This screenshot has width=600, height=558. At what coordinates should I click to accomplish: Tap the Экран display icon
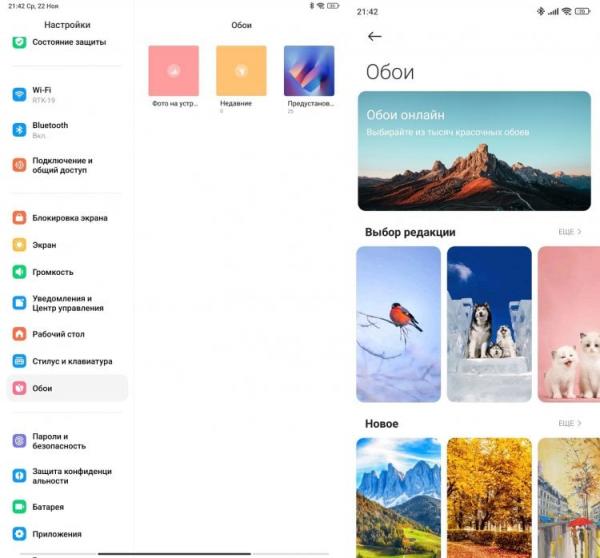(19, 245)
